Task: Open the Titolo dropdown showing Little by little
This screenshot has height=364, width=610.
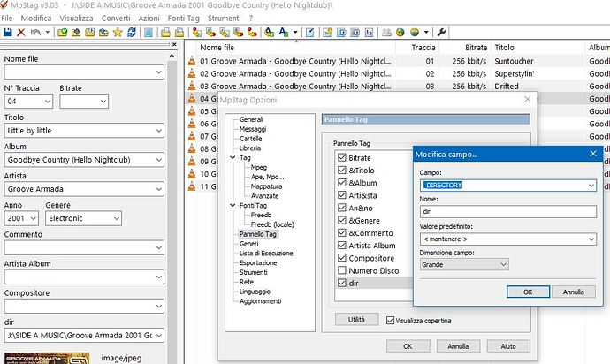Action: 159,130
